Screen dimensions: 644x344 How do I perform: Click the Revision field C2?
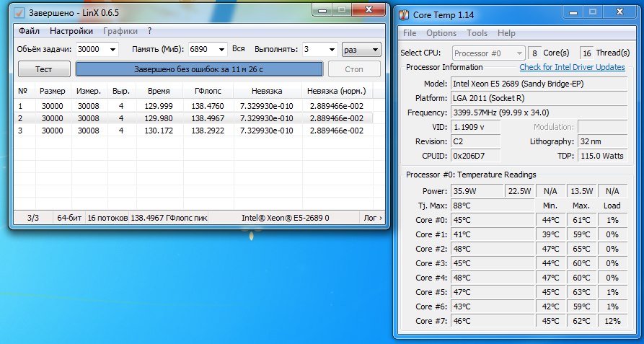pos(475,141)
